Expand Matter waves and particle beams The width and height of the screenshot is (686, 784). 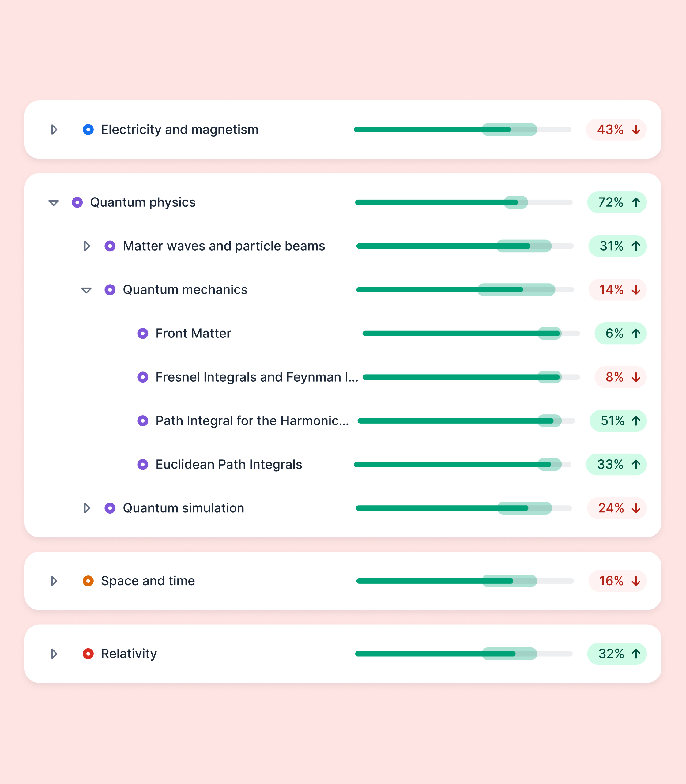click(87, 246)
